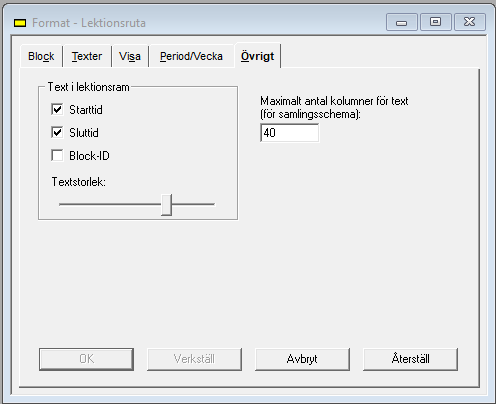Click the Sluttid label text
This screenshot has height=404, width=496.
[84, 133]
